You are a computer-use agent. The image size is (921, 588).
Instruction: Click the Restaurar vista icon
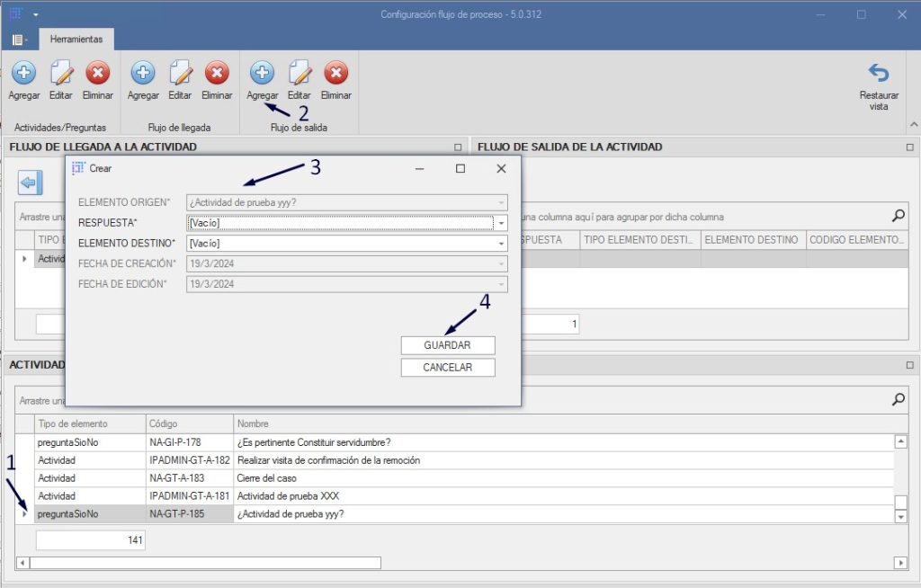(878, 75)
